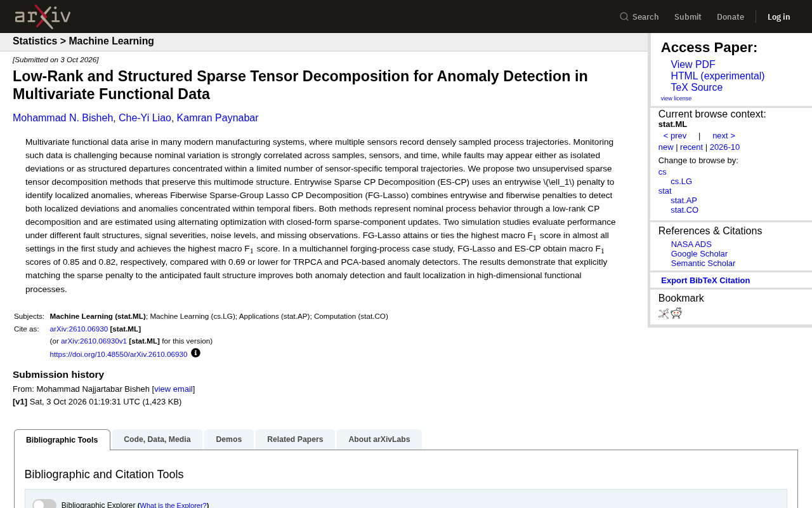The image size is (812, 508).
Task: Change browse context to stat
Action: [665, 191]
